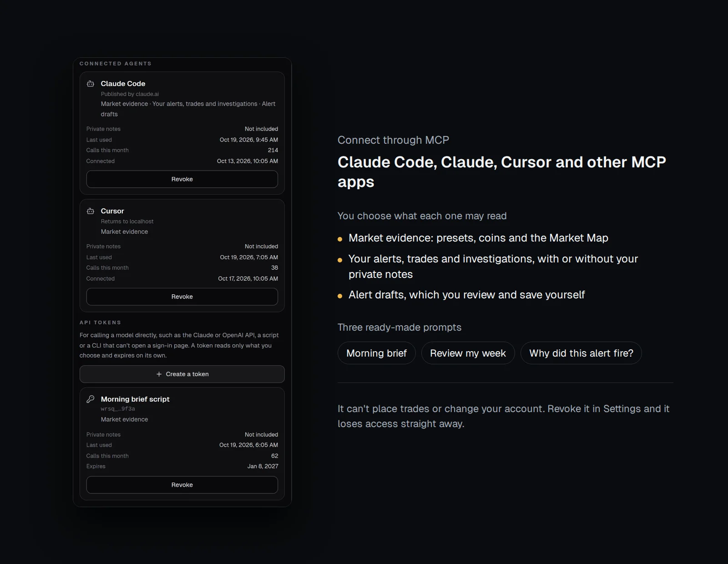Click the Claude Code agent name

point(123,84)
